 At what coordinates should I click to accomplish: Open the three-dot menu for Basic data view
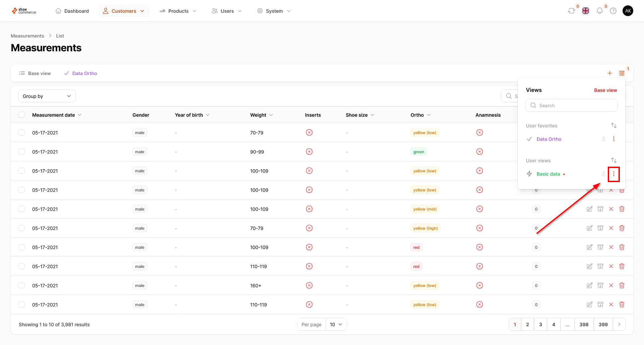(613, 174)
